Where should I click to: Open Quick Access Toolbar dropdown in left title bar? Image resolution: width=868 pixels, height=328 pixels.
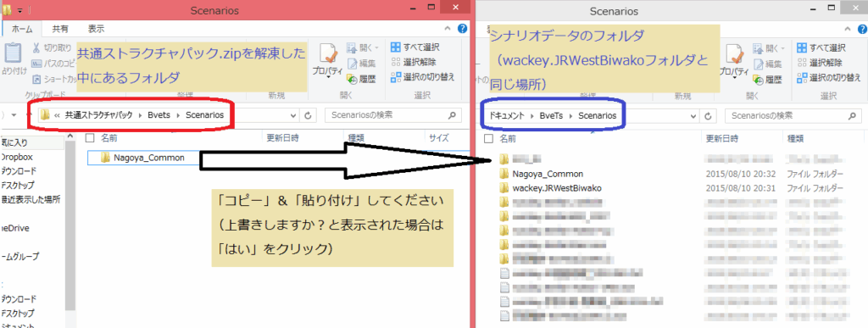[x=20, y=10]
